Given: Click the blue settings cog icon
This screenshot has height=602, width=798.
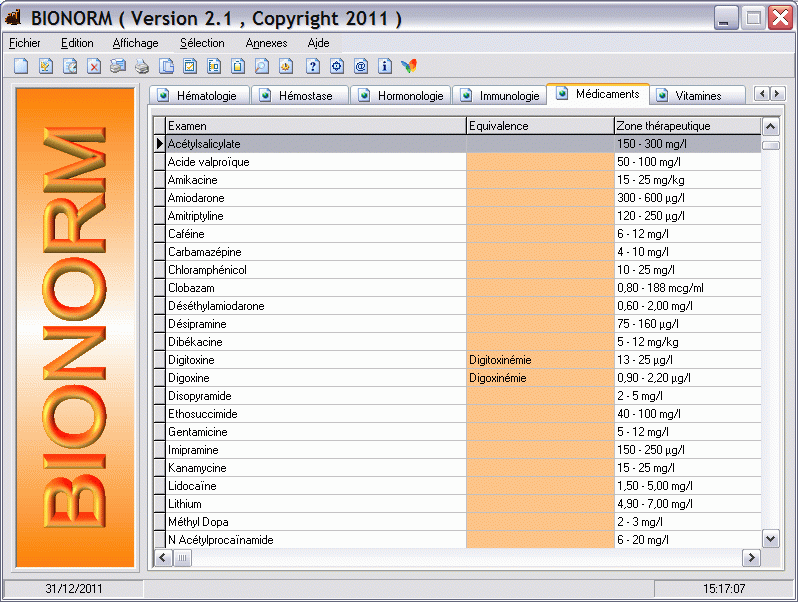Looking at the screenshot, I should point(336,66).
